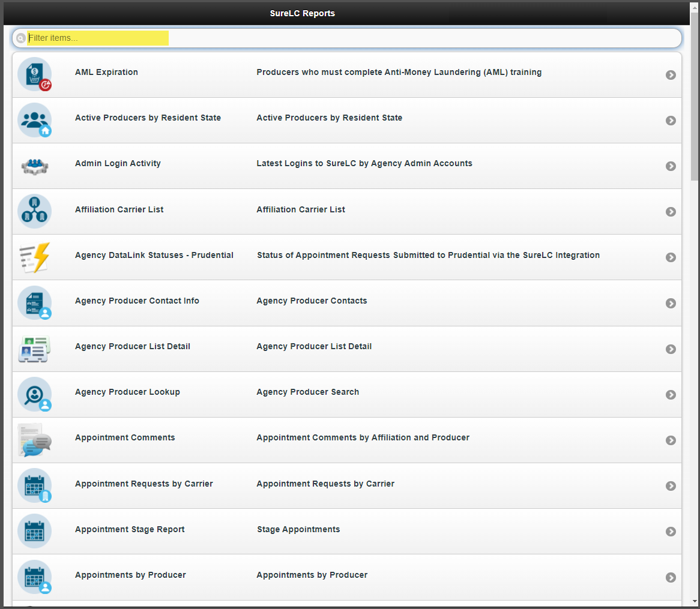Click the arrow for Appointment Requests by Carrier
700x609 pixels.
671,486
